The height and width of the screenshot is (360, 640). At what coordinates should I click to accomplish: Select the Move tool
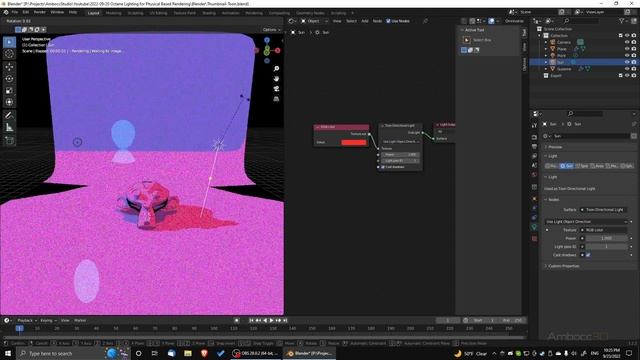pos(9,67)
